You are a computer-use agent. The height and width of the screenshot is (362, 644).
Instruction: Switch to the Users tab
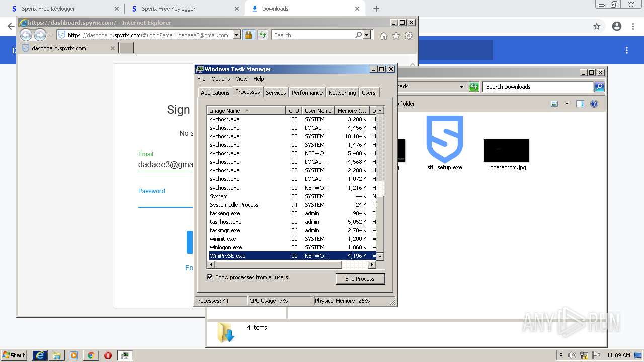[x=369, y=93]
